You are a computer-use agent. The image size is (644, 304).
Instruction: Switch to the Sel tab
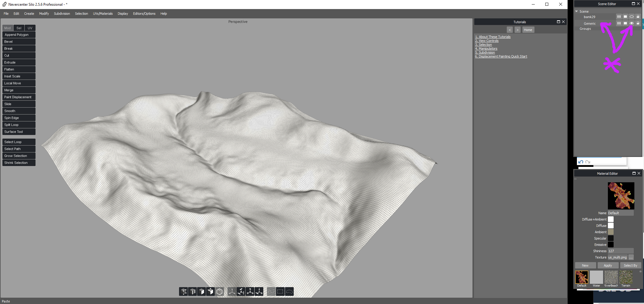tap(19, 28)
